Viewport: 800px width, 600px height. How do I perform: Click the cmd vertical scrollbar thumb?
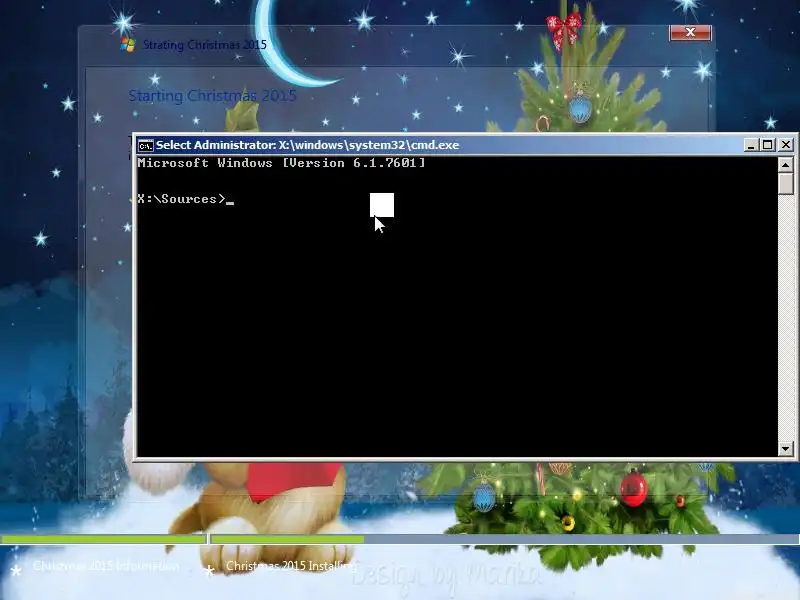[x=785, y=184]
